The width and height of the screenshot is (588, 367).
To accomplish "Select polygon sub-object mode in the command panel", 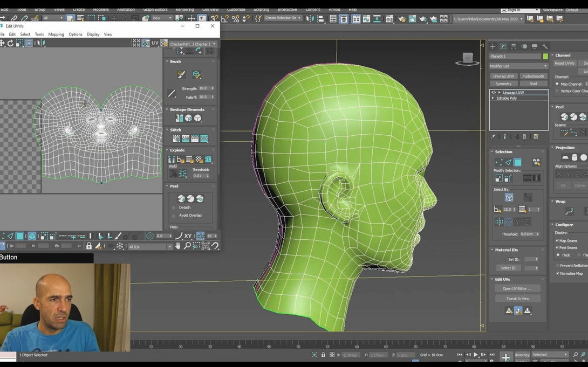I will coord(517,162).
